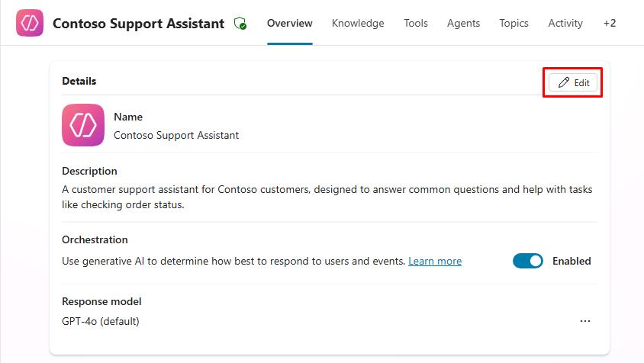Open the Tools tab

(x=416, y=23)
